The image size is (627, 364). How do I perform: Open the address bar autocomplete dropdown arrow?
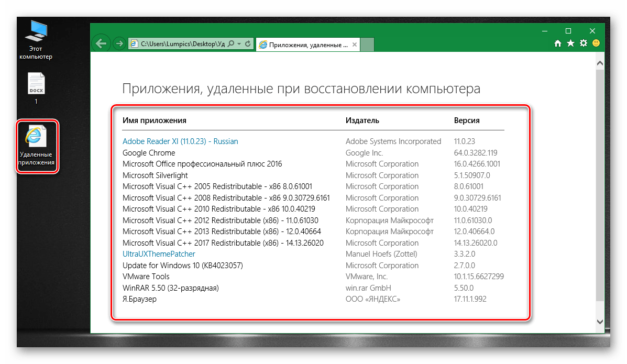click(x=239, y=43)
